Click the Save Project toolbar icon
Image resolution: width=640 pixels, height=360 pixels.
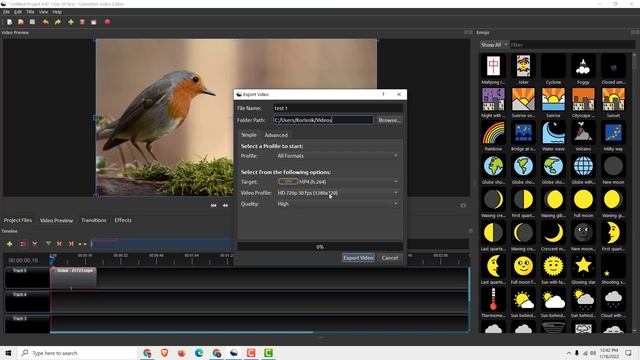pos(32,22)
